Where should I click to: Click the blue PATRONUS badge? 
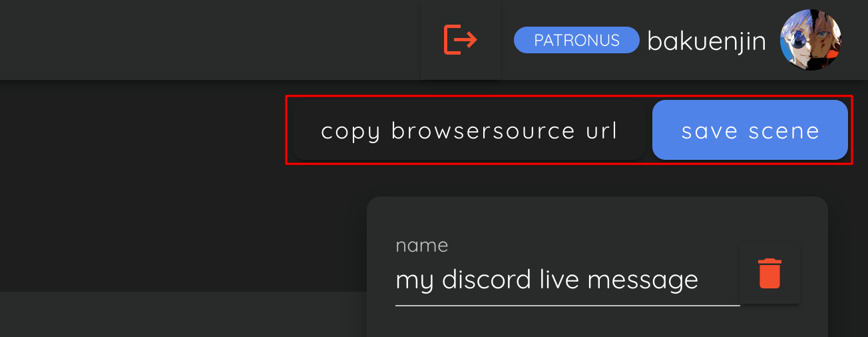point(576,40)
